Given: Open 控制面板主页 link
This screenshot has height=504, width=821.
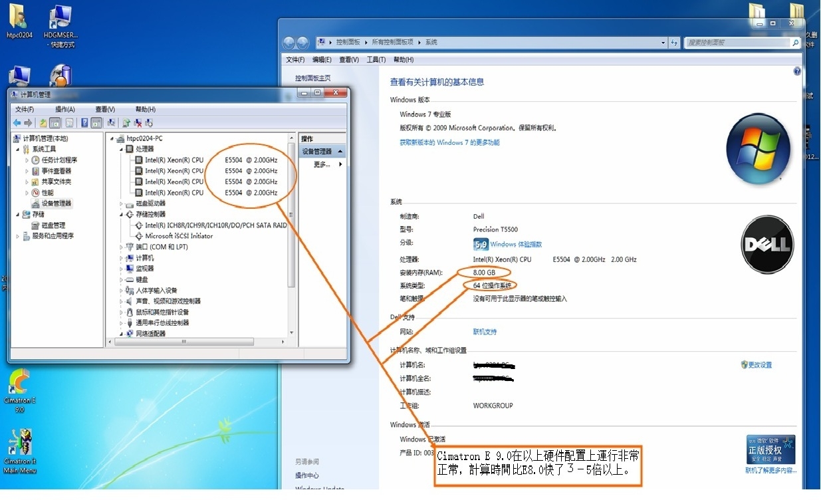Looking at the screenshot, I should click(x=313, y=78).
